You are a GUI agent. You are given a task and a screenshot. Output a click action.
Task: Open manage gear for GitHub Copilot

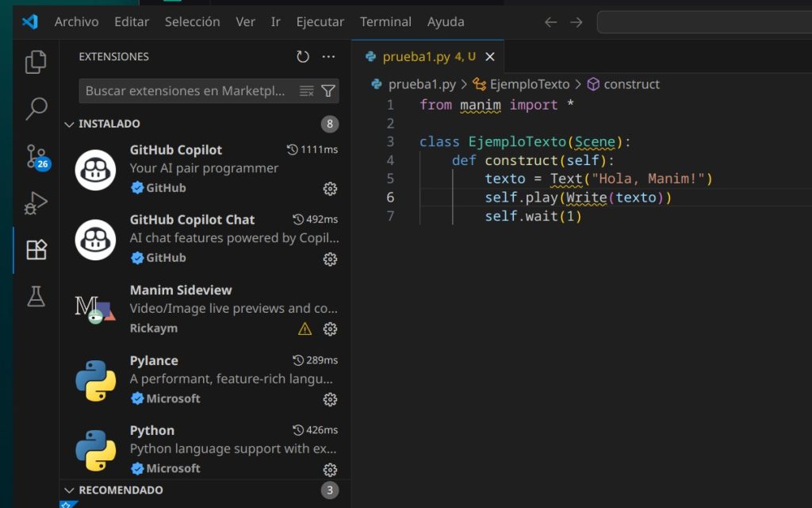click(331, 189)
